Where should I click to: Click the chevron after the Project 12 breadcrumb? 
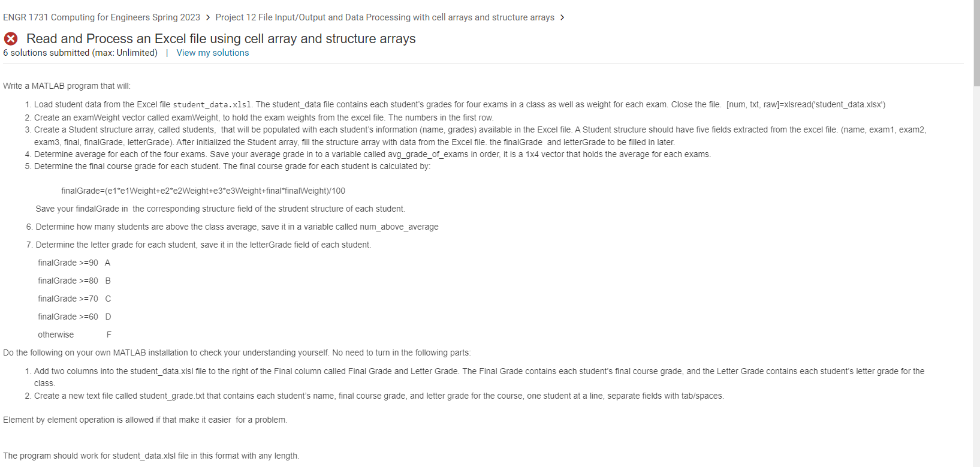point(562,17)
